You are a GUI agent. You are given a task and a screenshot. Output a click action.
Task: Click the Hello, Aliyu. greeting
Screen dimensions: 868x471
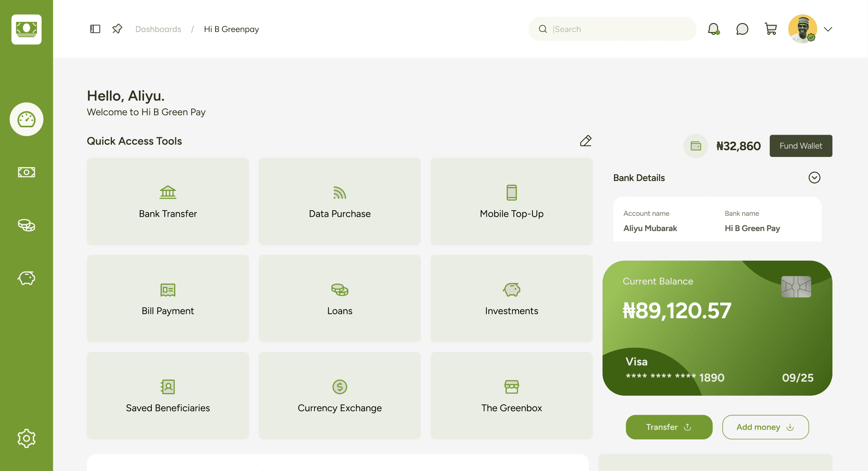click(x=126, y=96)
